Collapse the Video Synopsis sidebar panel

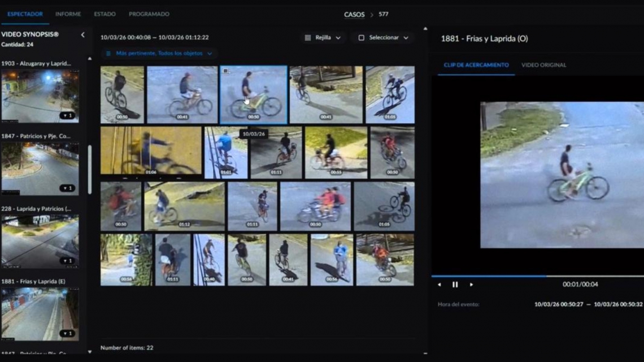82,35
